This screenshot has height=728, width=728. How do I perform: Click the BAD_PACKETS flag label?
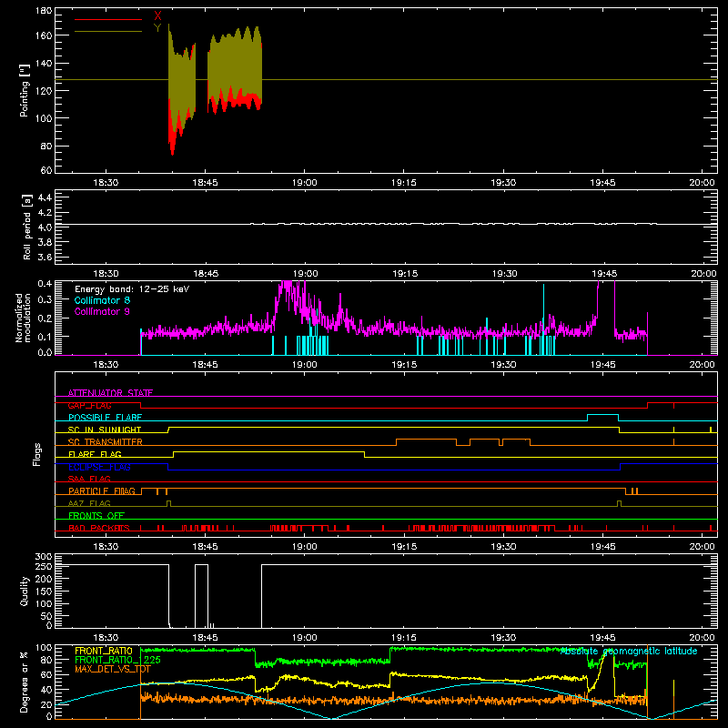[99, 528]
